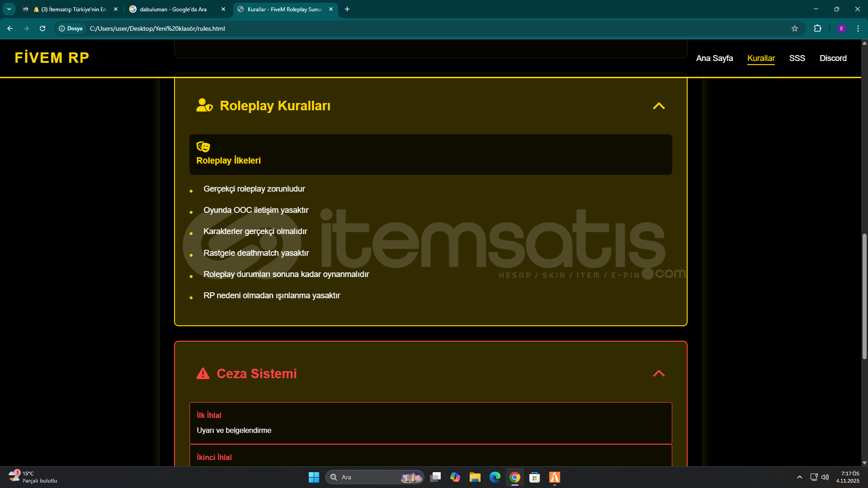Viewport: 868px width, 488px height.
Task: Open the tab search dropdown arrow
Action: (x=9, y=9)
